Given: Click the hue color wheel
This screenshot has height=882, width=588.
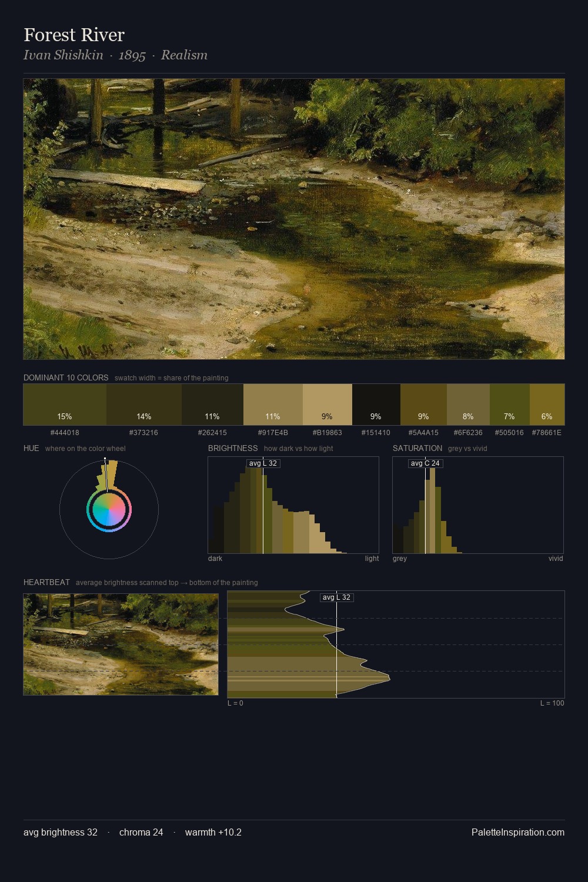Looking at the screenshot, I should (x=109, y=509).
